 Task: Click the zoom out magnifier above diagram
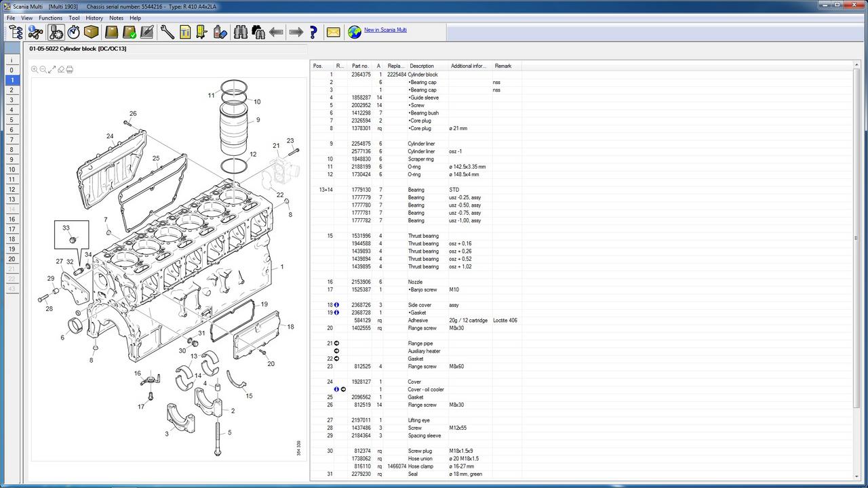pos(43,69)
